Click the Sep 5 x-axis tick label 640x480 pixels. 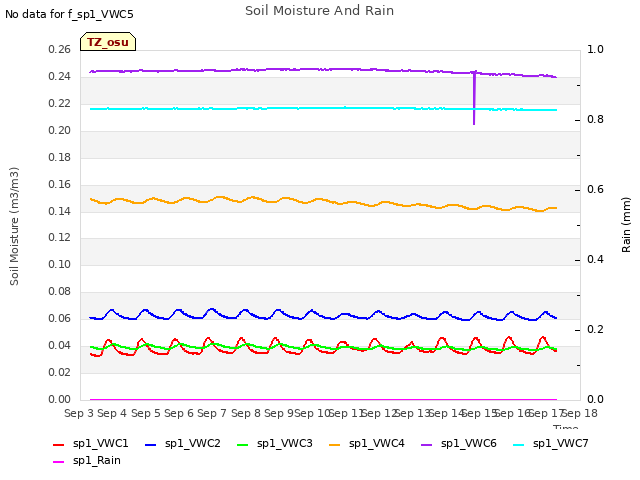point(145,413)
